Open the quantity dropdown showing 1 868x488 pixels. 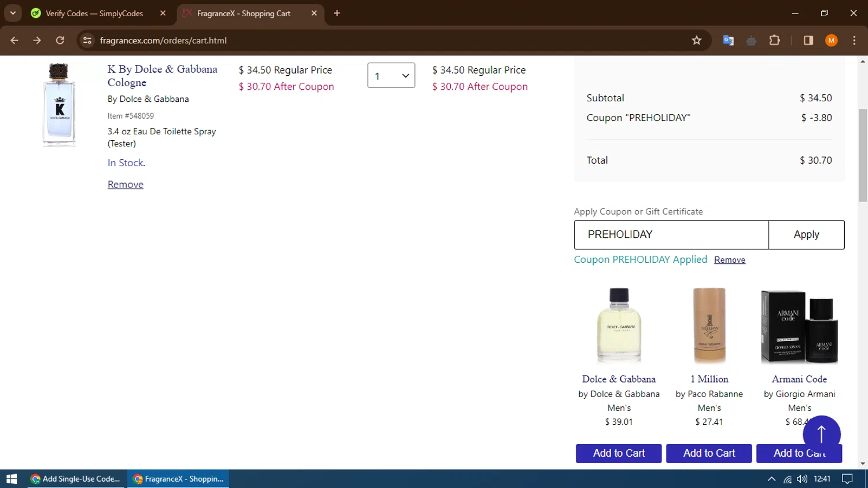click(x=391, y=76)
